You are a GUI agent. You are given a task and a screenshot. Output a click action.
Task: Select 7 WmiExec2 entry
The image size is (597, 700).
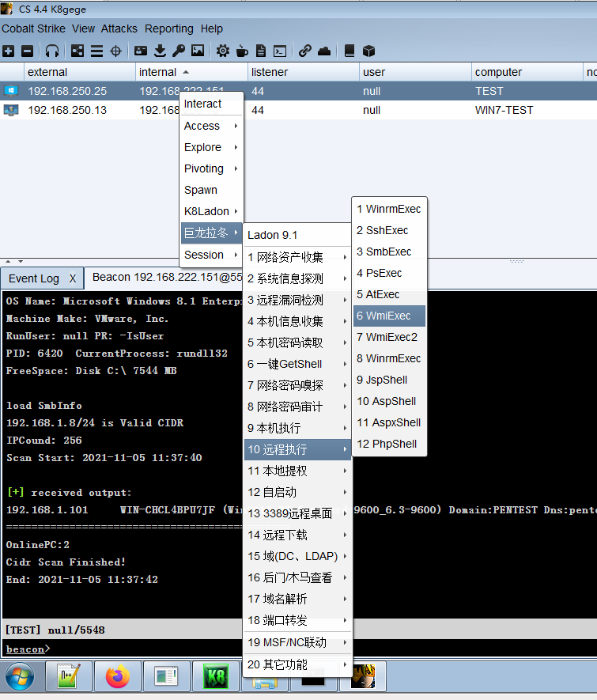tap(389, 337)
